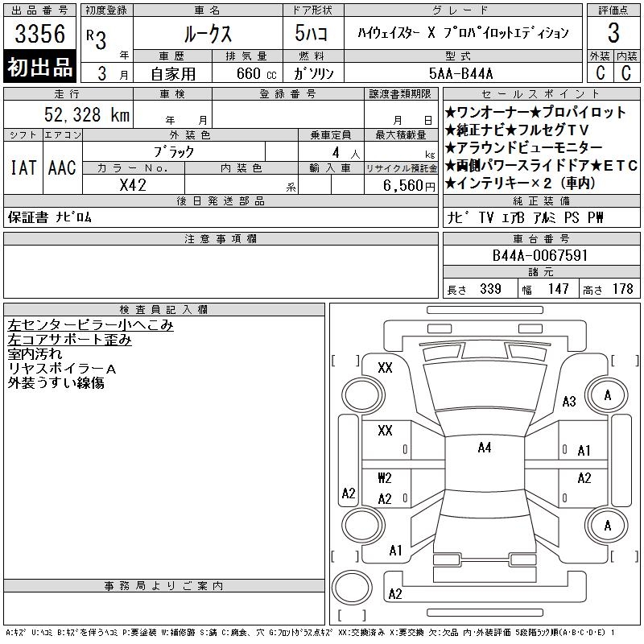
Task: Click the lower right wheel circle marked A
Action: tap(607, 526)
